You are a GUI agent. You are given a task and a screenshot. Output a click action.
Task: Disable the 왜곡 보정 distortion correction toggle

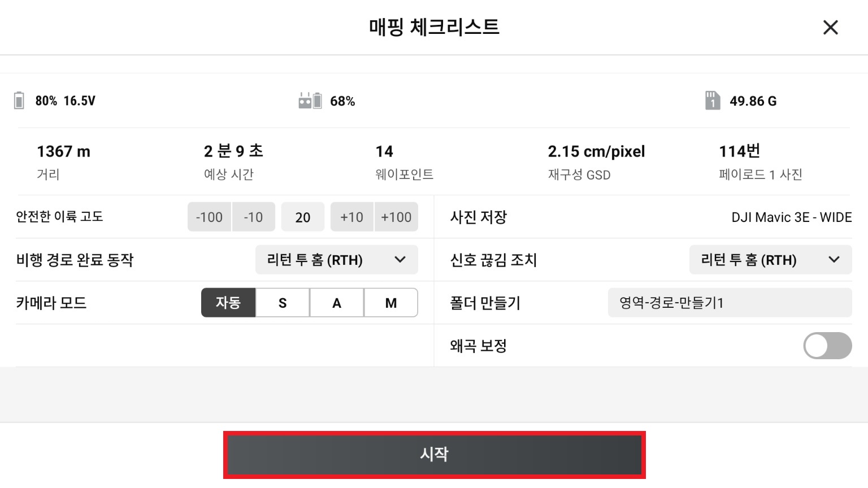[827, 346]
